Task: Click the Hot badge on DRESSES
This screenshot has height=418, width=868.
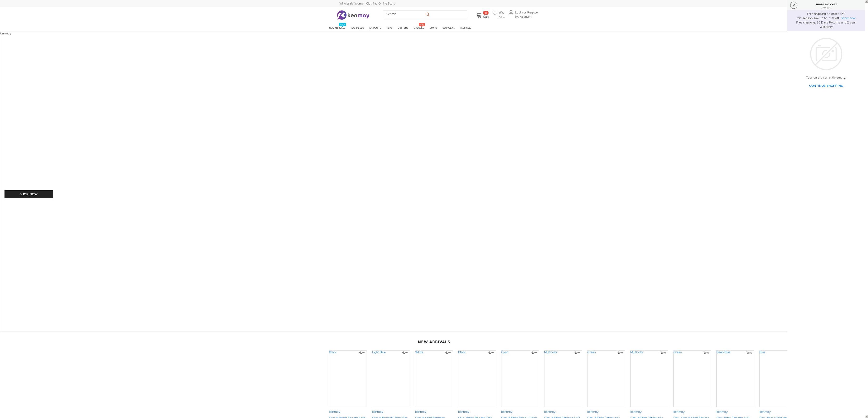Action: pos(422,24)
